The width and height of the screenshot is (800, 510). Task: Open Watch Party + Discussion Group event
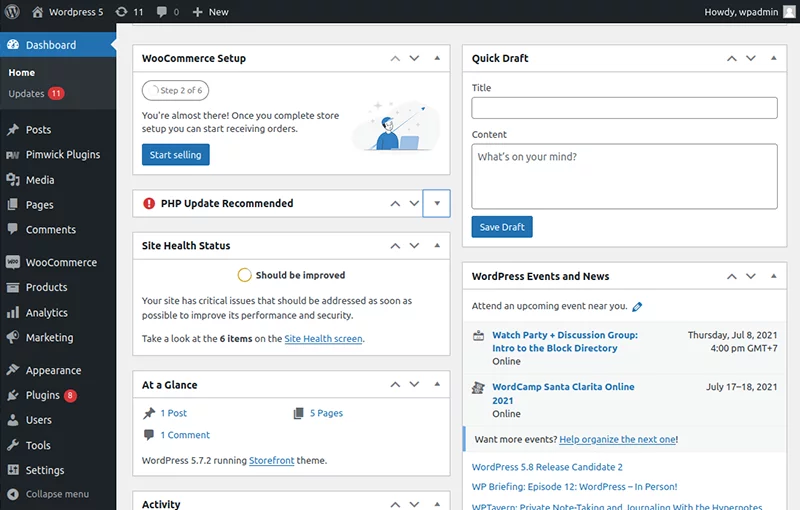pos(565,341)
